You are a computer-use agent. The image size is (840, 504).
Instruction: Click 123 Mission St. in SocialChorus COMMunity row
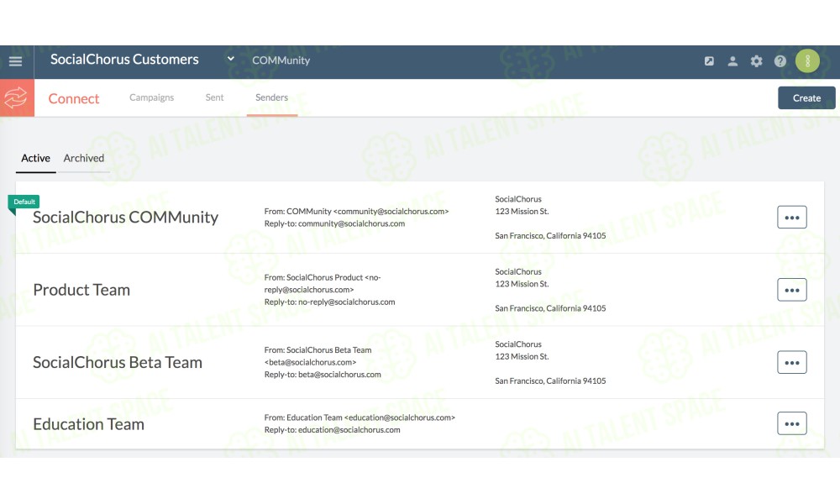[x=522, y=212]
